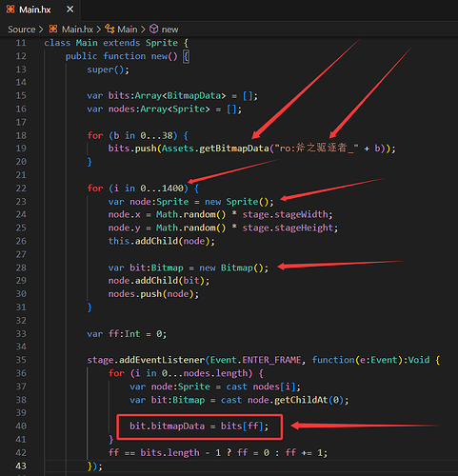
Task: Place cursor on bit.bitmapData = bits[ff] line
Action: click(199, 426)
